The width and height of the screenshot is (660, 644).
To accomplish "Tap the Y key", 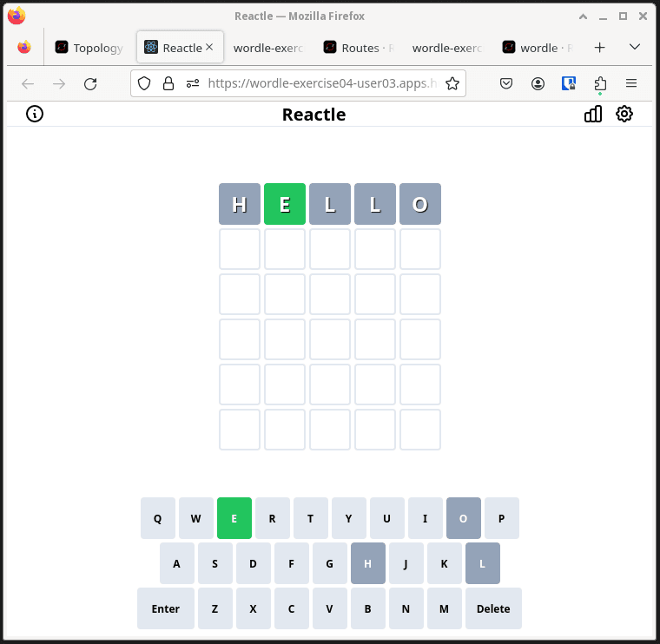I will [349, 518].
